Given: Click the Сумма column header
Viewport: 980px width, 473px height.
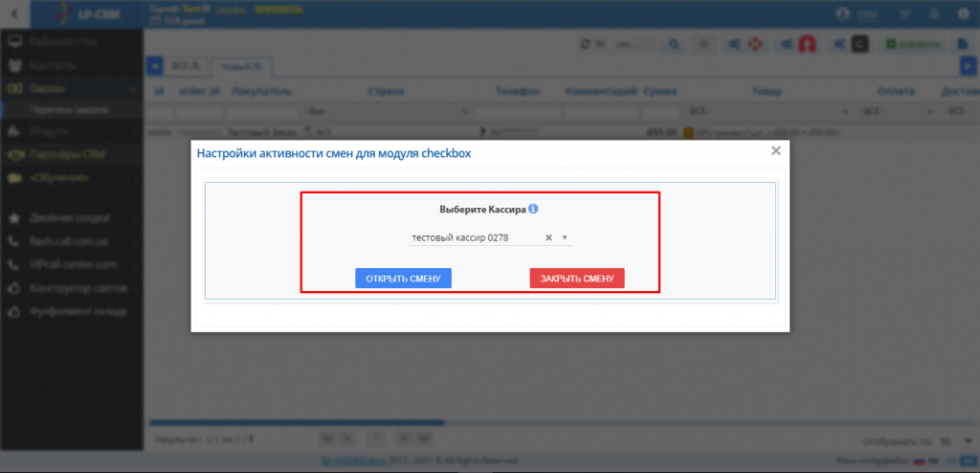Looking at the screenshot, I should pyautogui.click(x=660, y=91).
